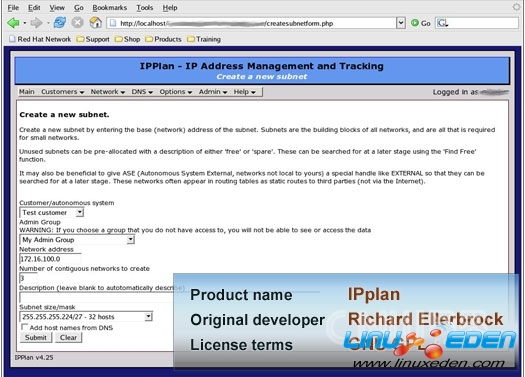The height and width of the screenshot is (377, 525).
Task: Expand the URL bar history dropdown
Action: [x=401, y=23]
